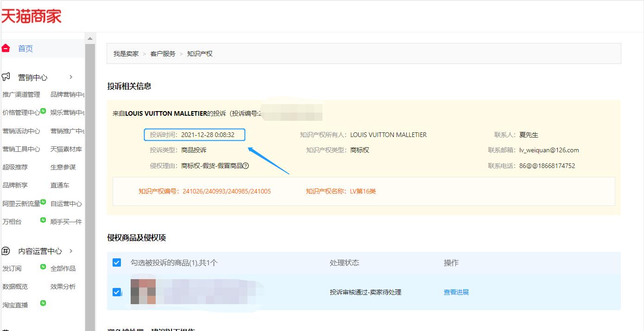
Task: Open 查看进展 for the complained item
Action: click(x=456, y=292)
